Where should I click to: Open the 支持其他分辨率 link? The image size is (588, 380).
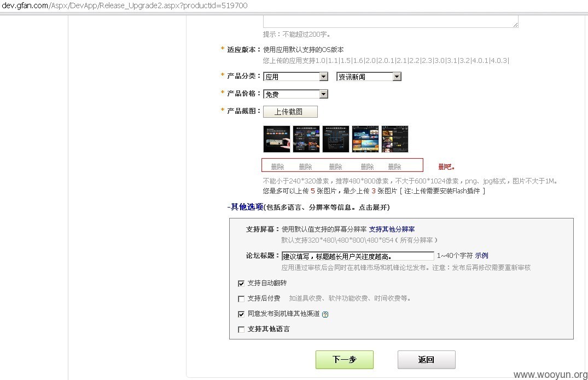coord(392,229)
